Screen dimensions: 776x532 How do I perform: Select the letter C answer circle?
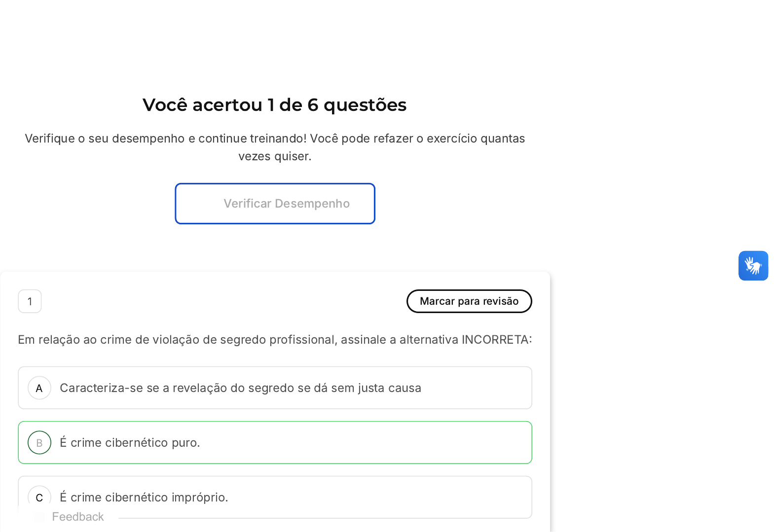[39, 497]
